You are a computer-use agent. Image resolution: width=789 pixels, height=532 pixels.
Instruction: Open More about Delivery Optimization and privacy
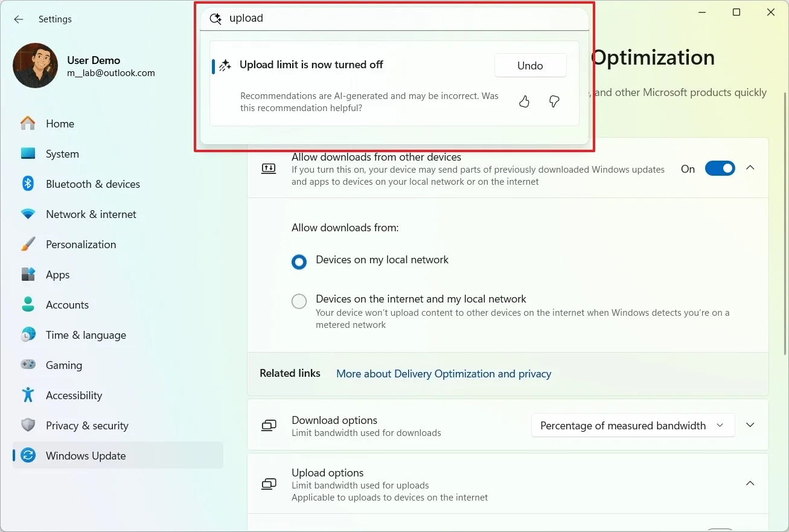point(444,374)
